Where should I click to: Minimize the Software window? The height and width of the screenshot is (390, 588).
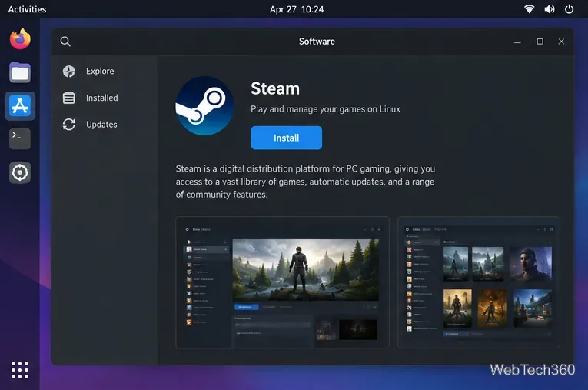[517, 42]
